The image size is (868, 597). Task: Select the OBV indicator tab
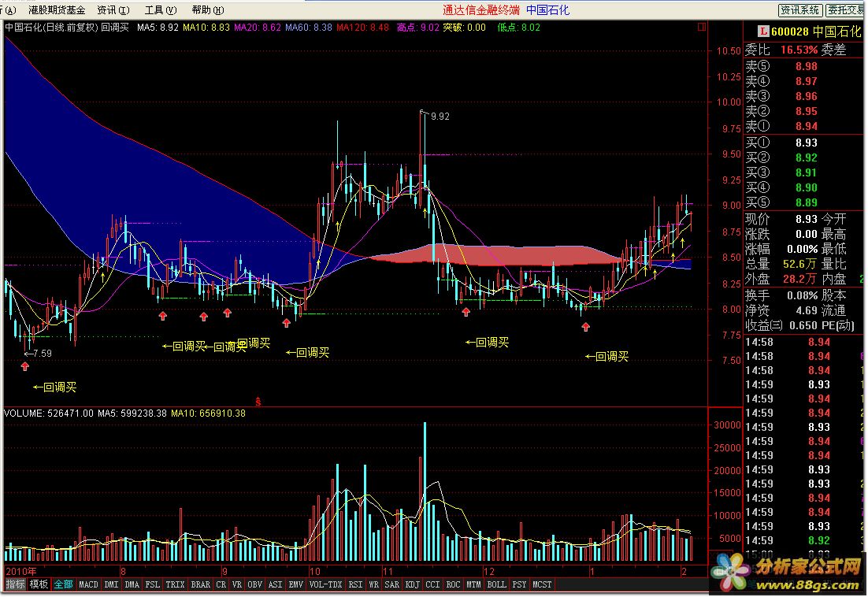pos(254,584)
